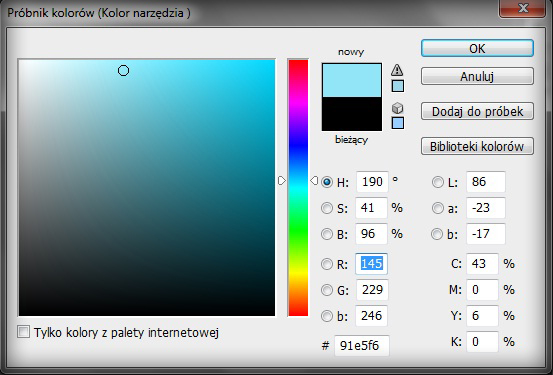Select the R red radio button

click(x=327, y=264)
